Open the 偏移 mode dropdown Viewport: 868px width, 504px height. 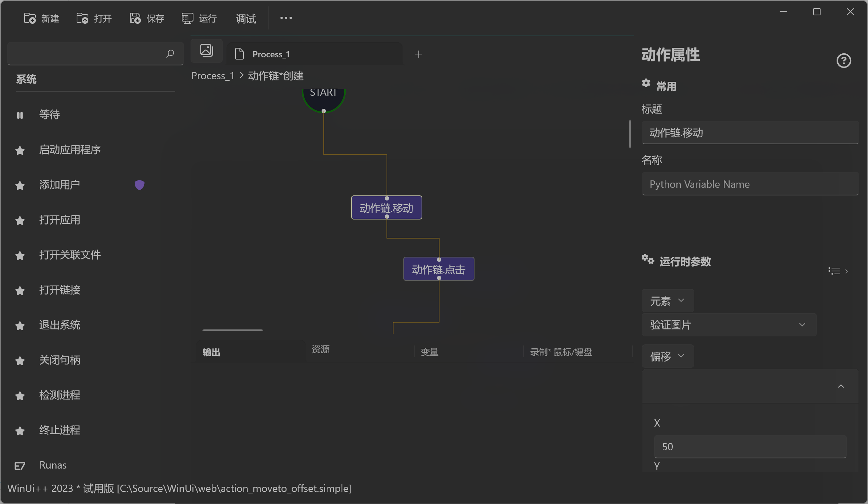tap(667, 356)
